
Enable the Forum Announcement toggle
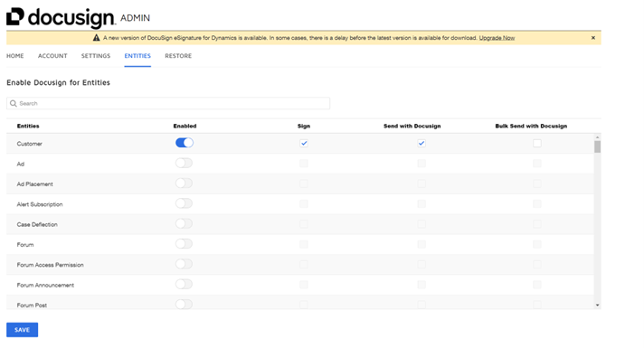coord(184,284)
